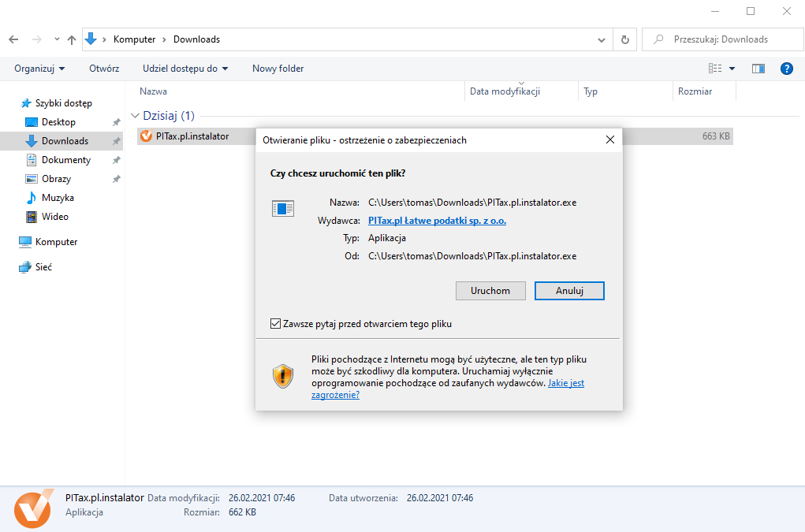Open Desktop in the sidebar
805x532 pixels.
[x=58, y=122]
